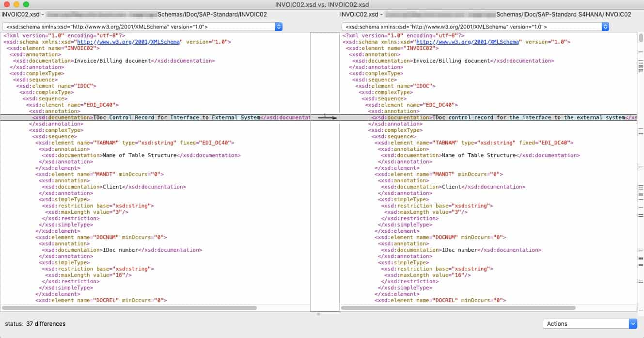Click the left pane horizontal scrollbar
Viewport: 644px width, 338px height.
[129, 307]
